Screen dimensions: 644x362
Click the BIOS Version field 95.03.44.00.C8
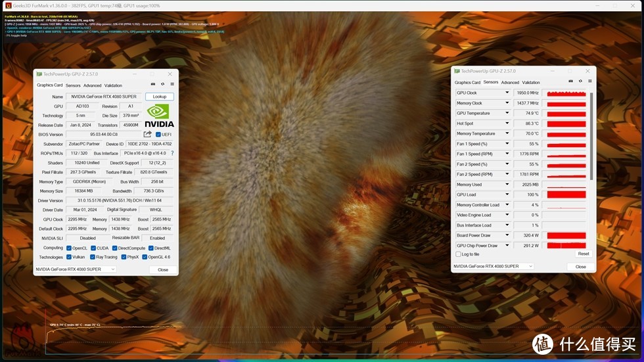click(104, 135)
